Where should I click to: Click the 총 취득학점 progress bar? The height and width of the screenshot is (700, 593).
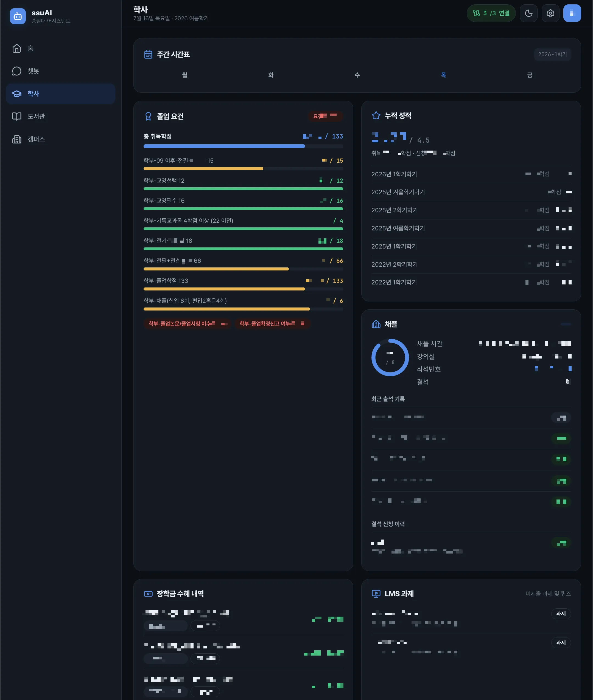[243, 146]
